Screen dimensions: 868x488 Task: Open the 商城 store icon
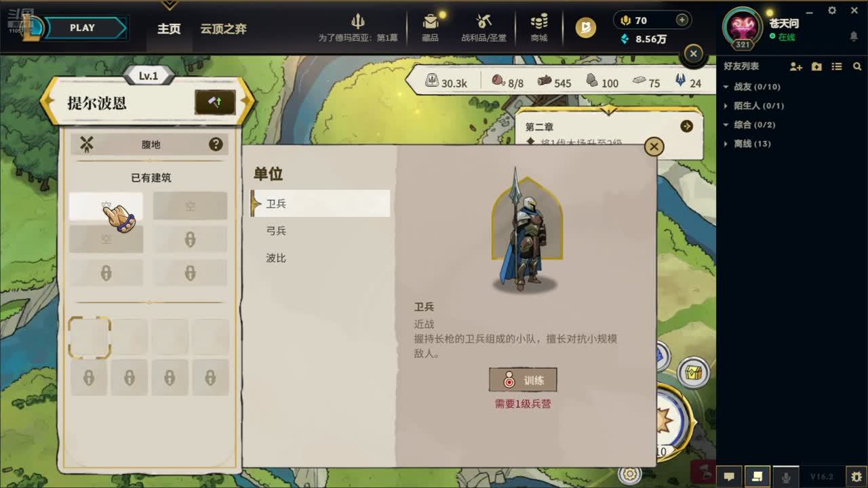pyautogui.click(x=539, y=22)
